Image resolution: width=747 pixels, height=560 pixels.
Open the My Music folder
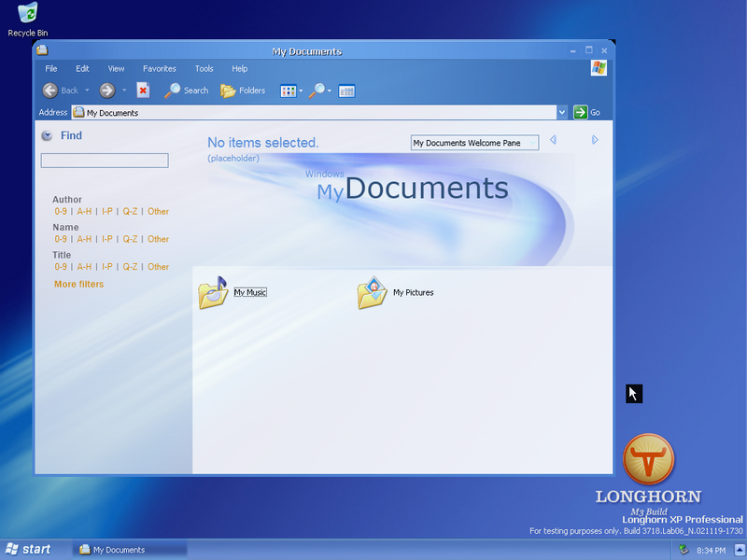point(214,293)
